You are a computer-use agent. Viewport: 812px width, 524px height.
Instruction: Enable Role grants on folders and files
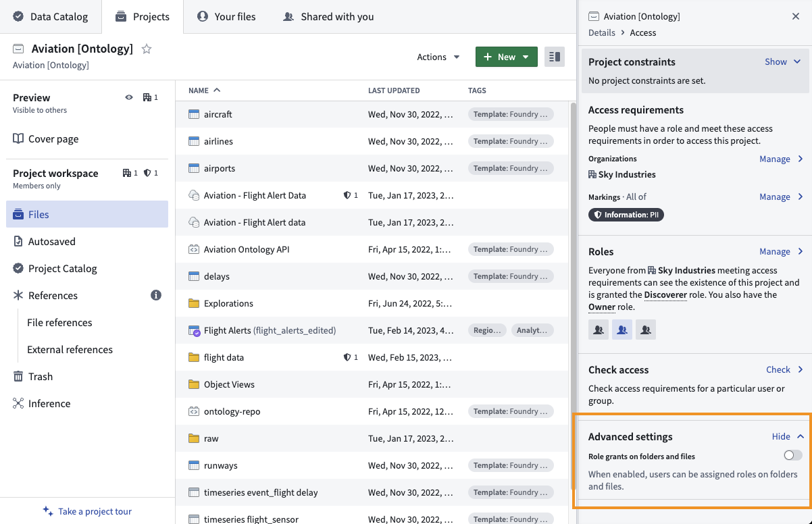(x=793, y=455)
